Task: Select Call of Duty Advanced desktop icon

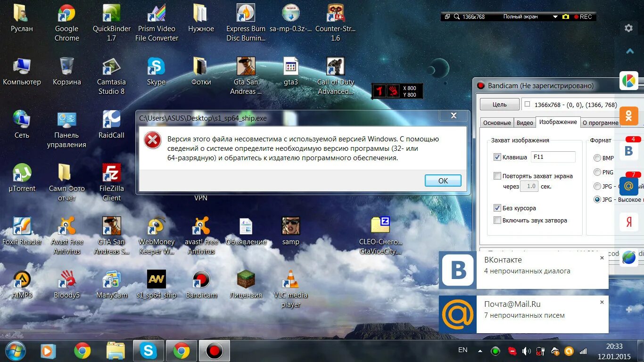Action: pos(335,76)
